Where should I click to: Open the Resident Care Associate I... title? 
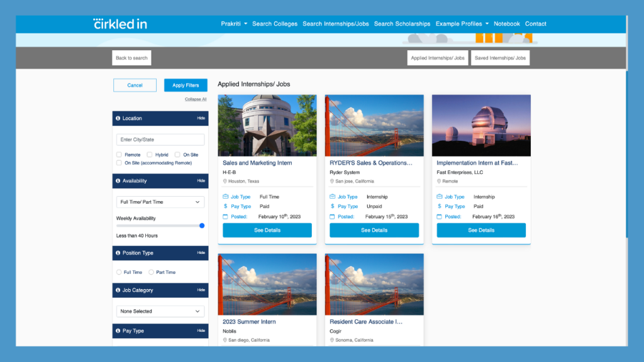366,322
